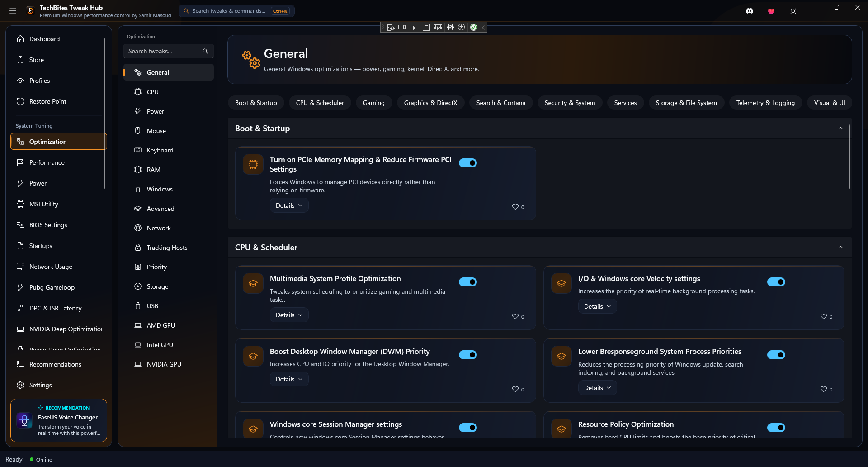The height and width of the screenshot is (467, 868).
Task: Click the Restore Point icon
Action: pyautogui.click(x=20, y=101)
